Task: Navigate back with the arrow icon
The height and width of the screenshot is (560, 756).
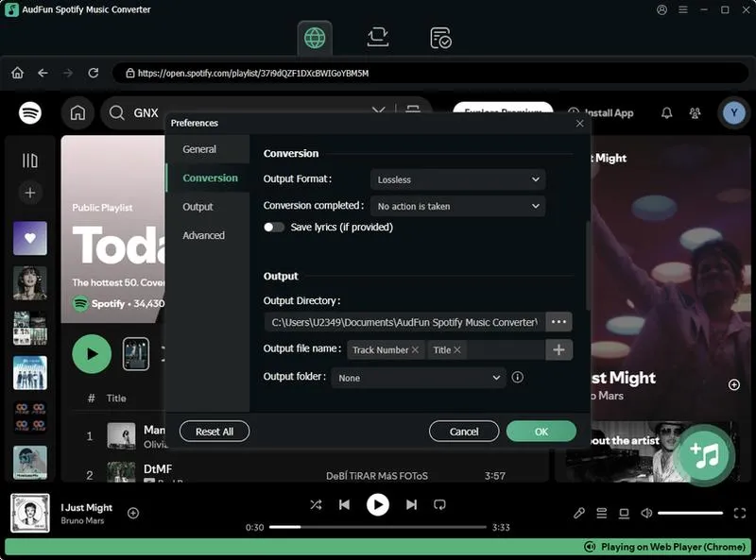Action: tap(43, 74)
